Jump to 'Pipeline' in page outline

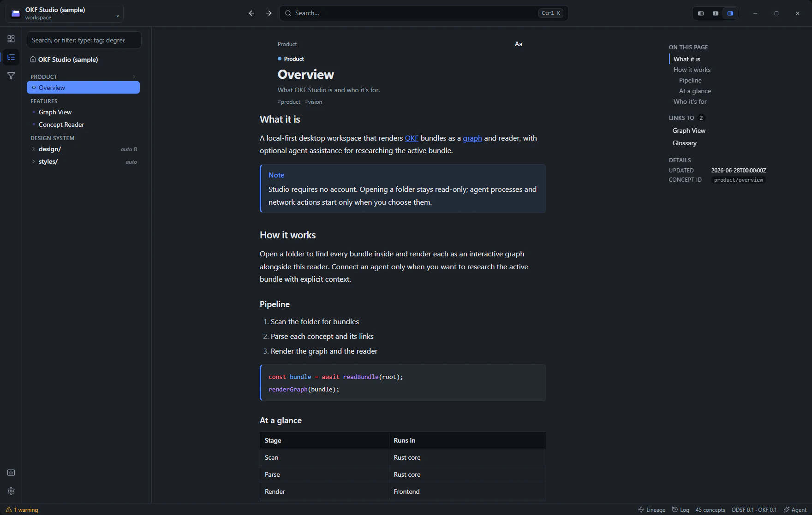click(690, 80)
